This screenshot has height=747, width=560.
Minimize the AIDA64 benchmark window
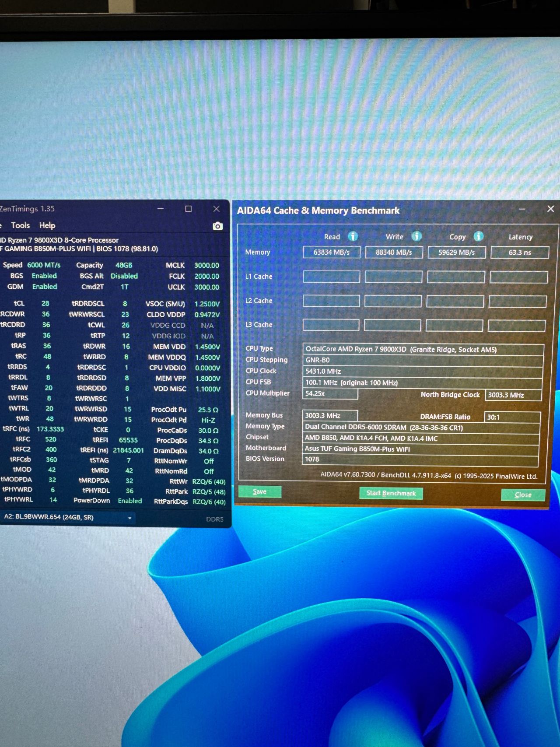tap(522, 209)
